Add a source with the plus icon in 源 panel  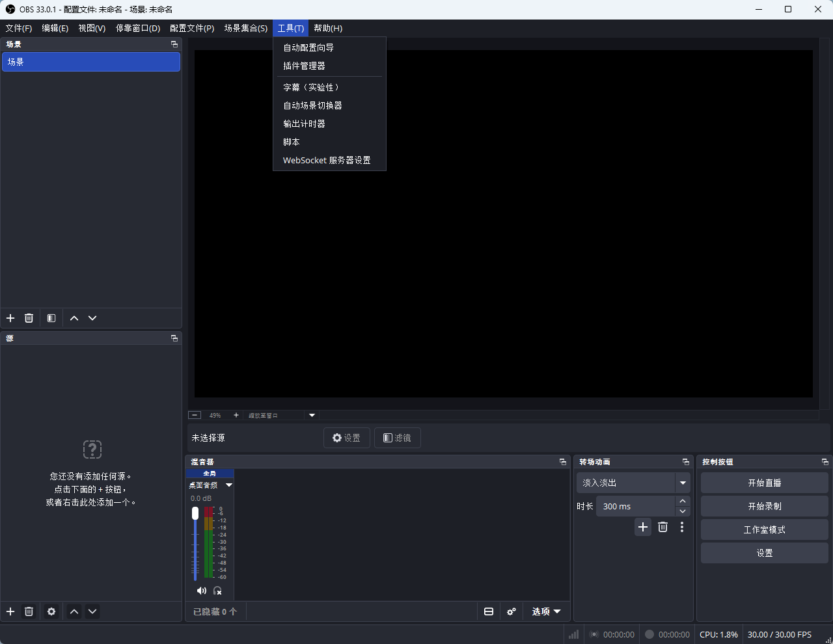point(10,611)
